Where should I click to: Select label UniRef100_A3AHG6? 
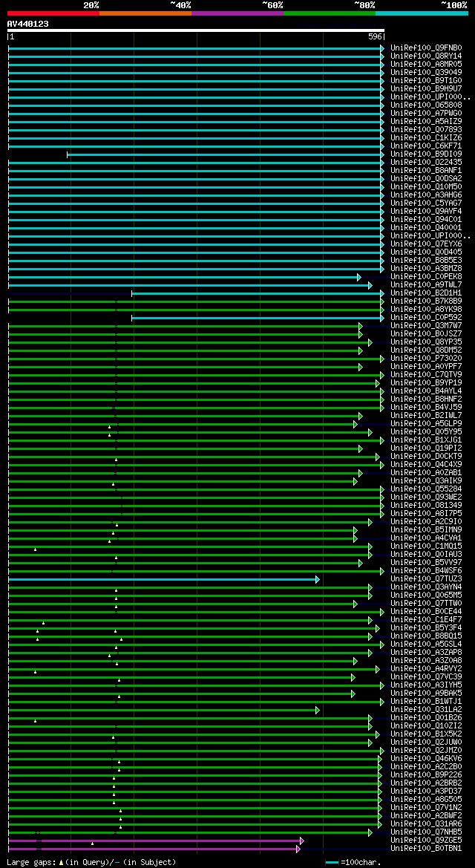coord(426,195)
